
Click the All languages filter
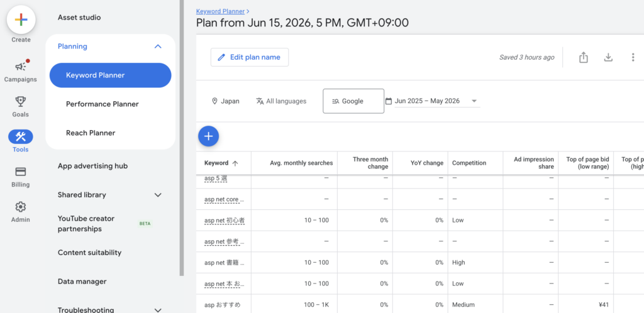pos(281,101)
